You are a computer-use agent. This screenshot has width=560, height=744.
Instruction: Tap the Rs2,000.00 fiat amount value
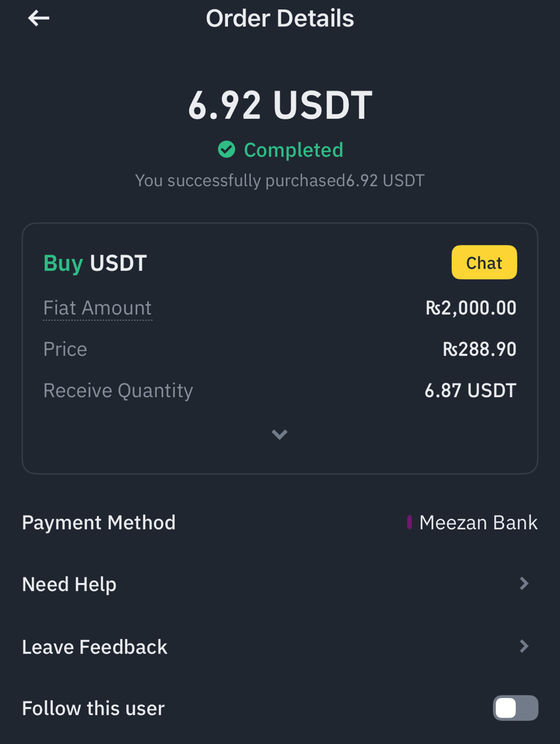point(471,308)
